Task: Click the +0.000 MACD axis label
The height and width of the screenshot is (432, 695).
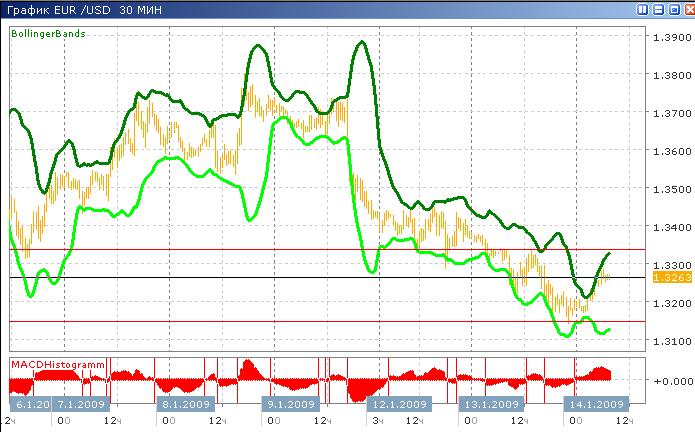Action: coord(666,381)
